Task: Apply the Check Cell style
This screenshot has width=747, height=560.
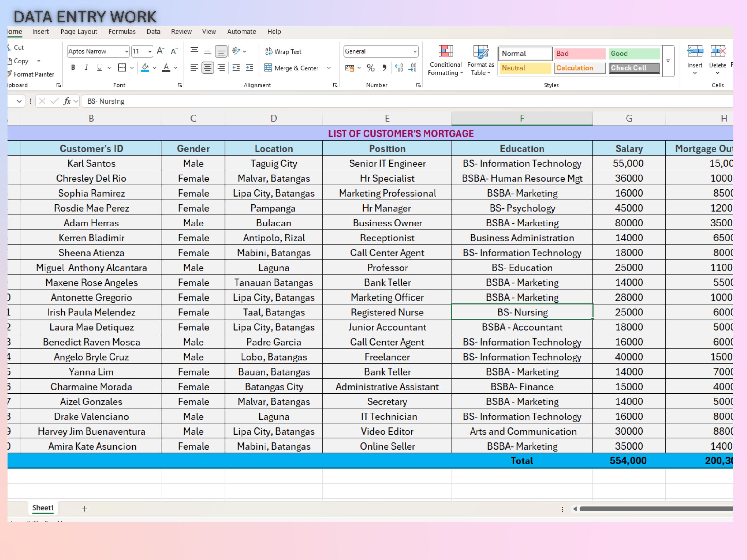Action: (x=634, y=68)
